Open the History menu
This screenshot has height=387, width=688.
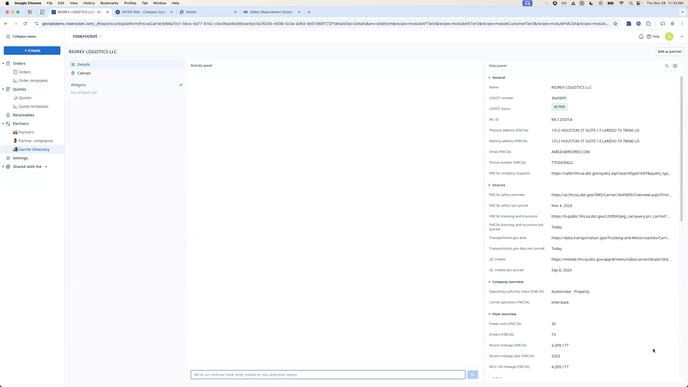coord(89,3)
